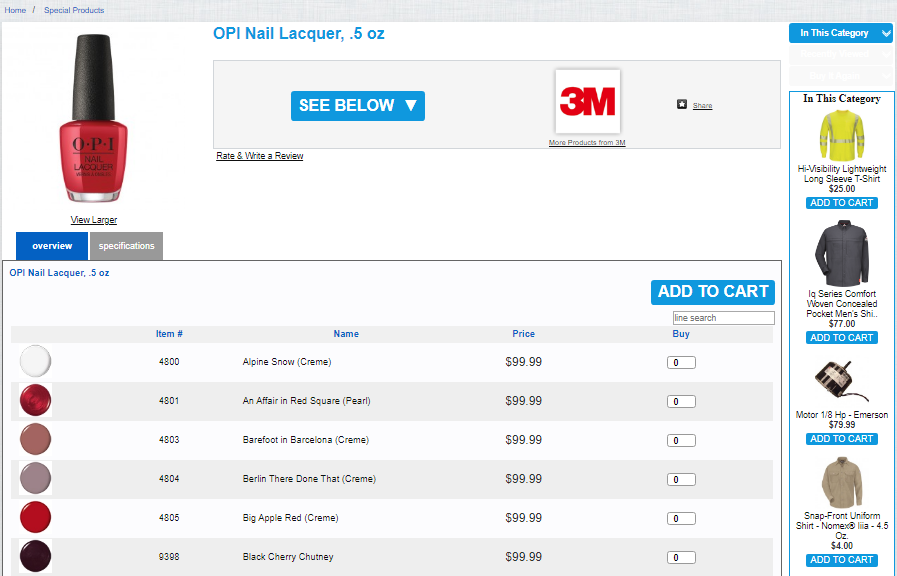Select the An Affair in Red Square swatch
897x576 pixels.
(35, 400)
